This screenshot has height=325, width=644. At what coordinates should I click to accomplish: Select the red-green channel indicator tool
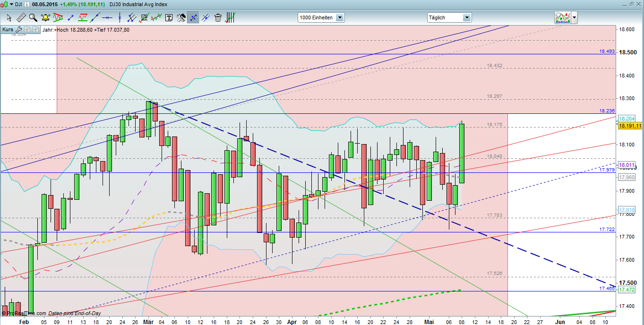[83, 18]
